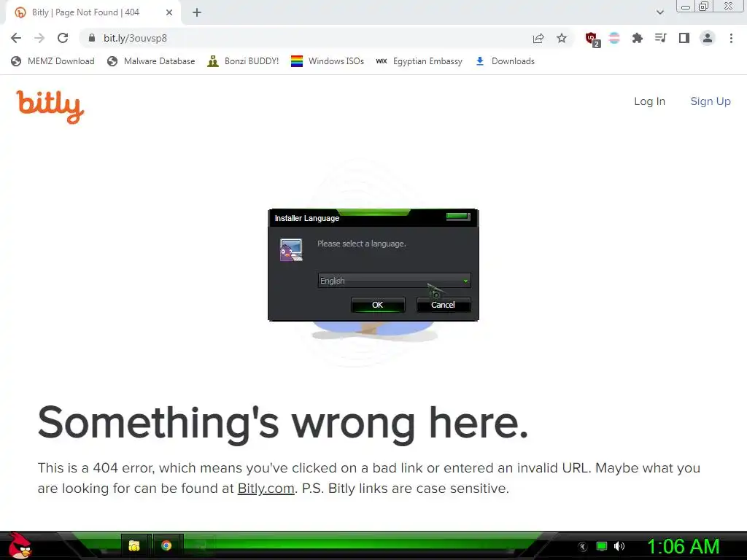Click the Log In link
Viewport: 747px width, 560px height.
(649, 101)
